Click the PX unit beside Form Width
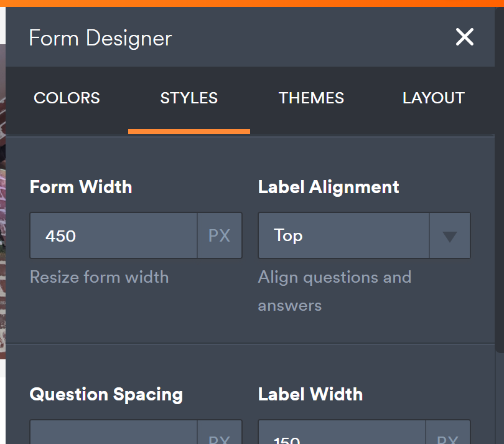 tap(220, 236)
